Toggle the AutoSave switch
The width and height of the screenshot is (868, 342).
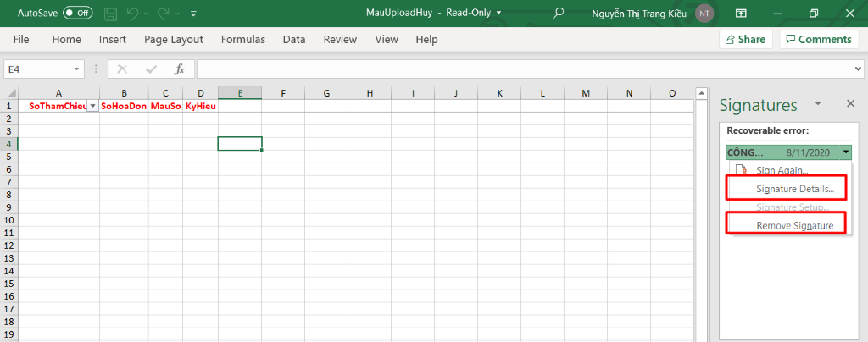pos(77,14)
